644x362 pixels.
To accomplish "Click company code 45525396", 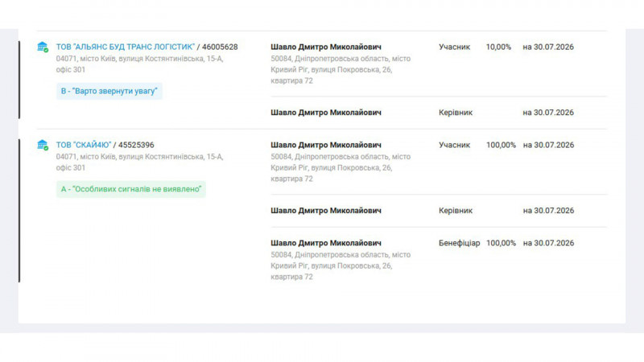I will click(136, 145).
